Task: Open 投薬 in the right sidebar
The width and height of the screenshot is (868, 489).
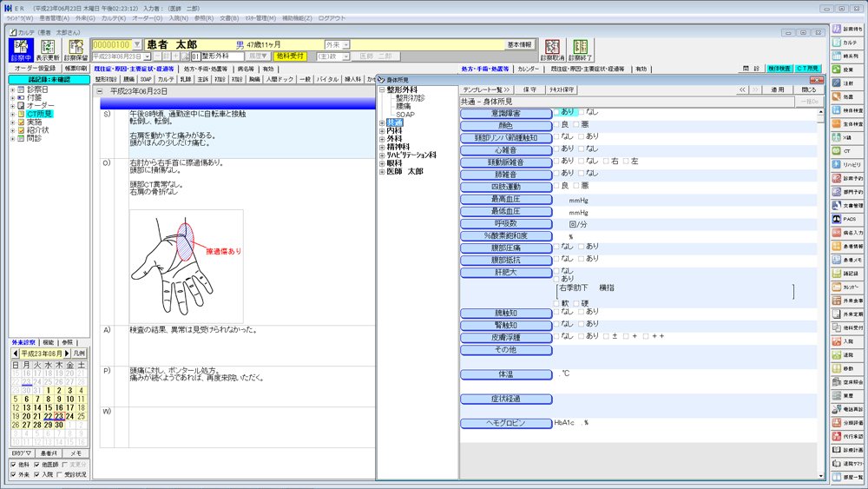Action: pos(847,69)
